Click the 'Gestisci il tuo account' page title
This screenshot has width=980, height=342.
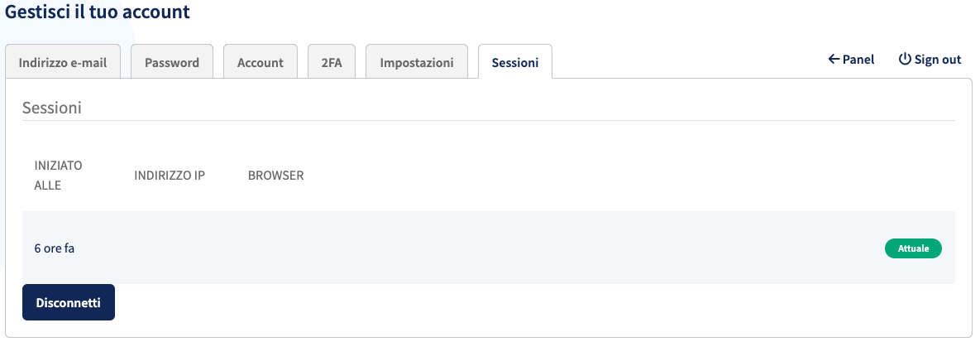(x=98, y=12)
